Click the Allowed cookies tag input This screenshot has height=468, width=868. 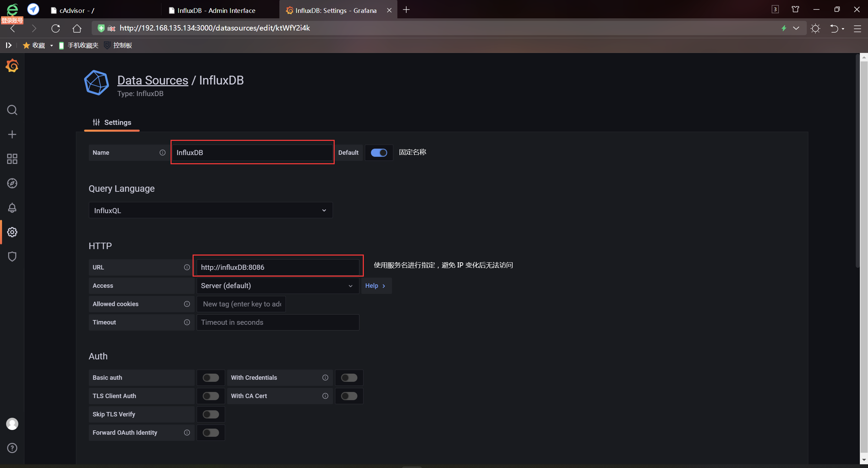click(x=241, y=304)
